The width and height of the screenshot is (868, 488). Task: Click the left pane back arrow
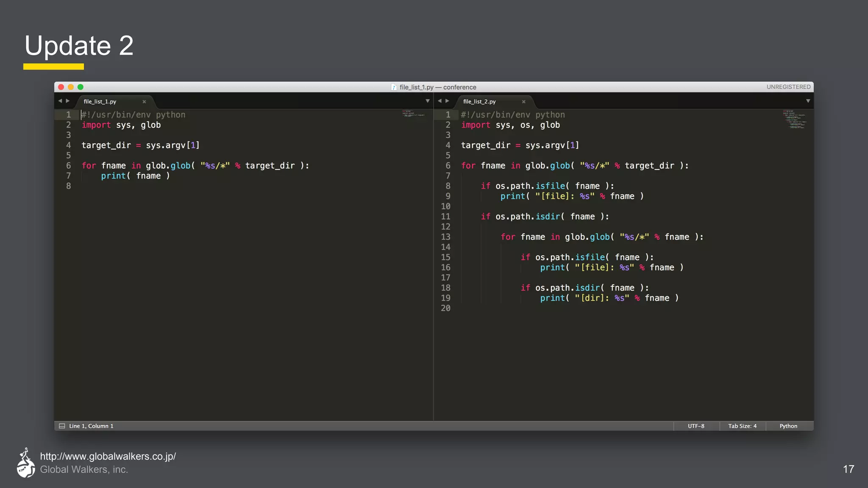[x=60, y=101]
